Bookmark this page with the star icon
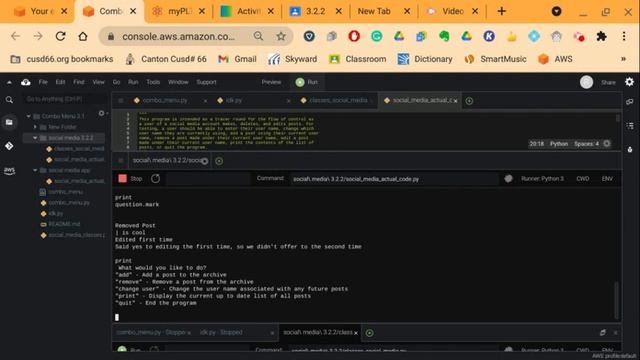This screenshot has width=640, height=360. [281, 36]
